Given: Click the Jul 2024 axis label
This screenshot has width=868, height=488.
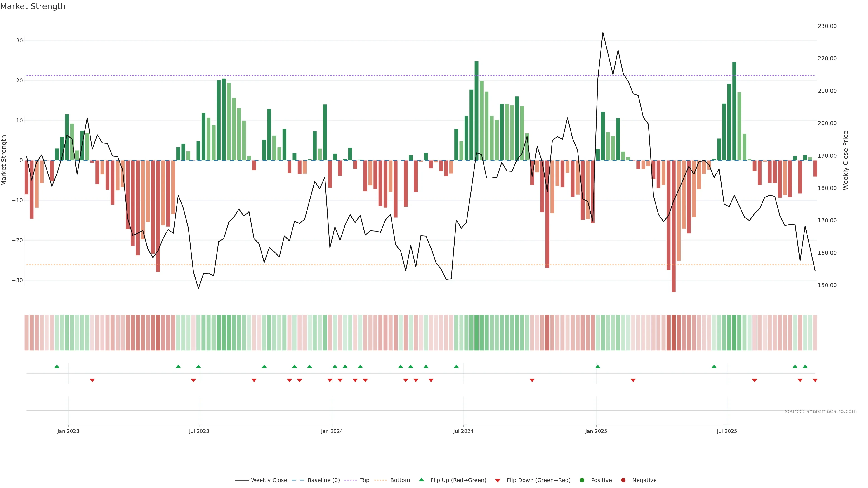Looking at the screenshot, I should click(x=463, y=431).
